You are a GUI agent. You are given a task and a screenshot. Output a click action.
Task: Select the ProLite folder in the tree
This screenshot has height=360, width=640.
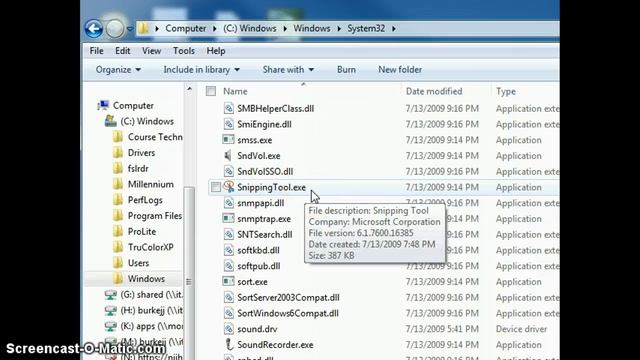142,231
